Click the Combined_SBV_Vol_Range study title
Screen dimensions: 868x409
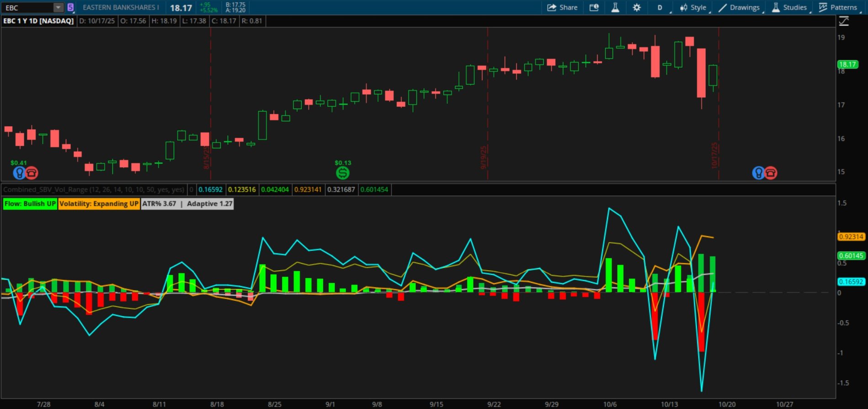click(x=94, y=190)
